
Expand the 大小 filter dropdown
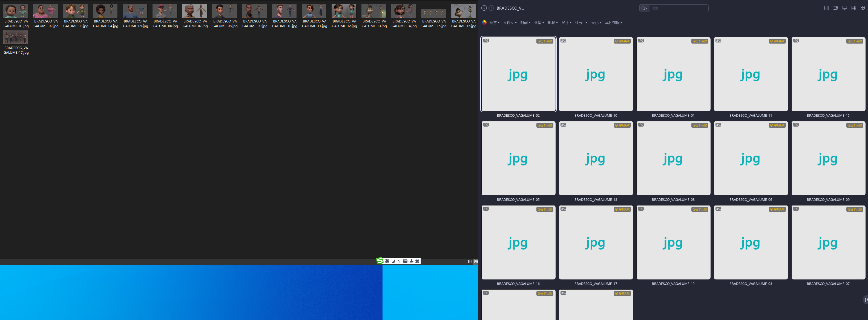pyautogui.click(x=596, y=23)
